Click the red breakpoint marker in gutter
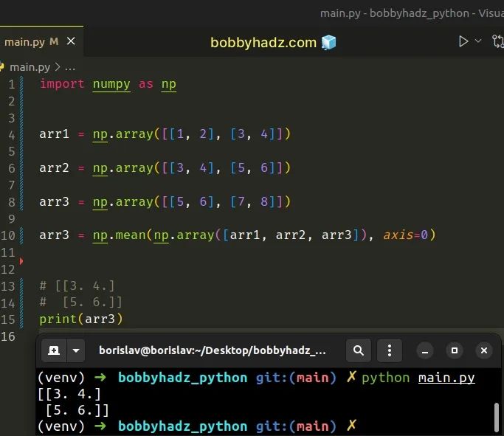 tap(21, 261)
